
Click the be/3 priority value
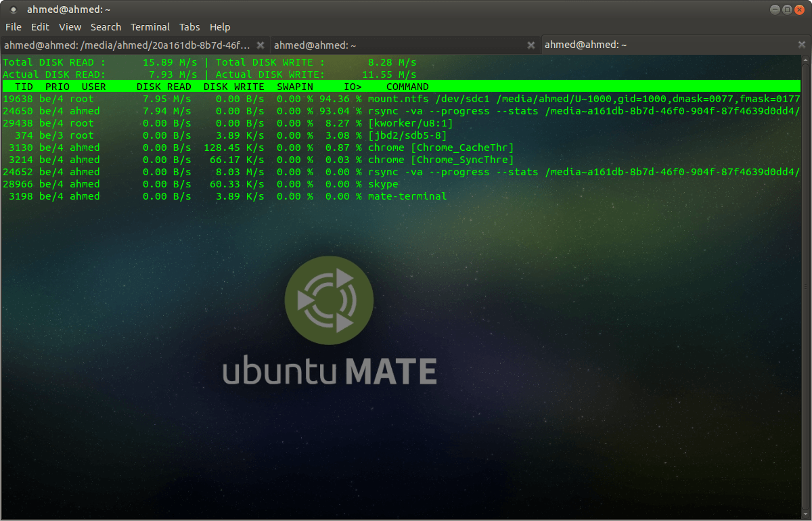pos(51,135)
